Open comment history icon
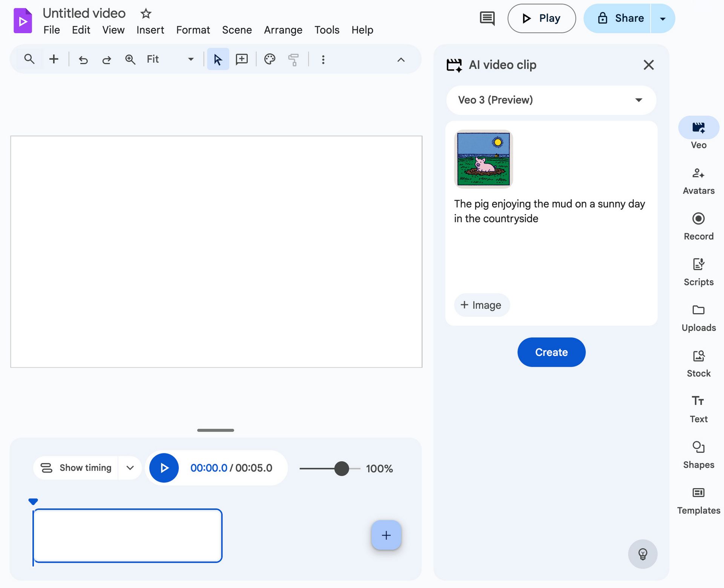Screen dimensions: 724x588 click(x=487, y=18)
